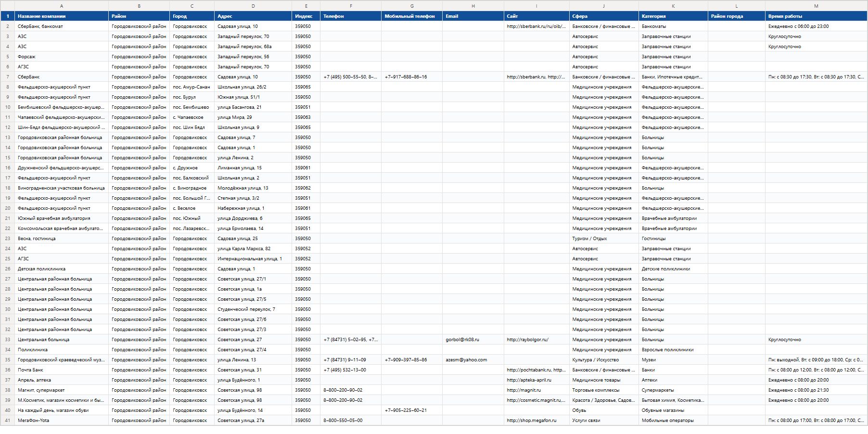Screen dimensions: 868x434
Task: Select the "Форсаж" company cell
Action: (62, 57)
